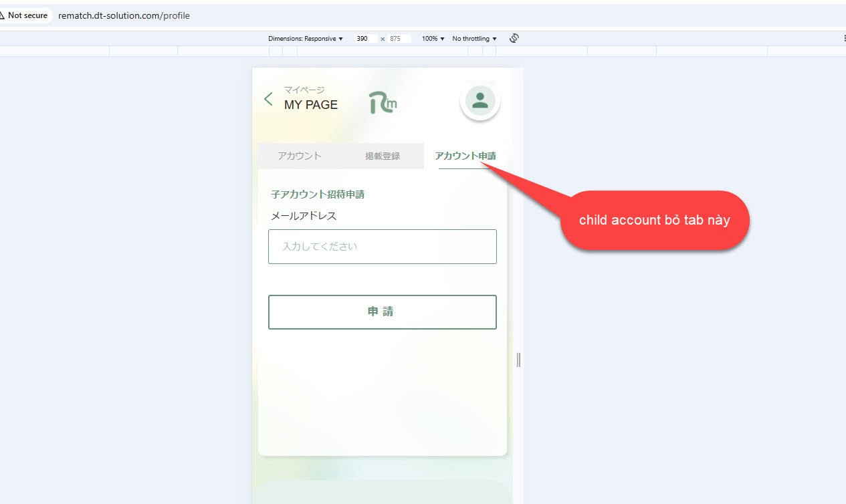Click the URL in the address bar
Screen dimensions: 846x504
pos(124,15)
